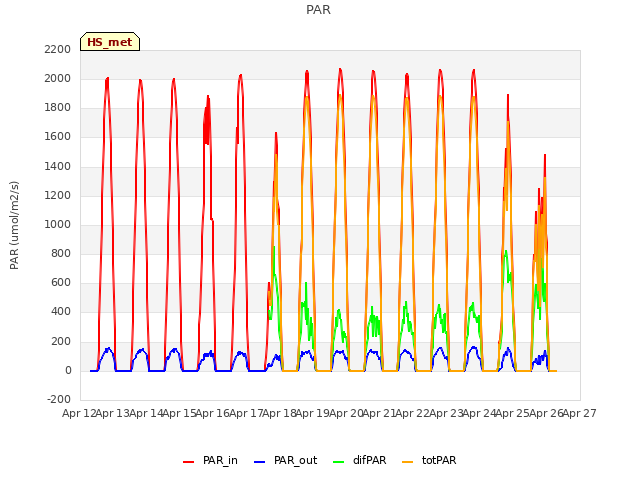Click the 0 y-axis tick label
The height and width of the screenshot is (480, 640).
point(68,371)
